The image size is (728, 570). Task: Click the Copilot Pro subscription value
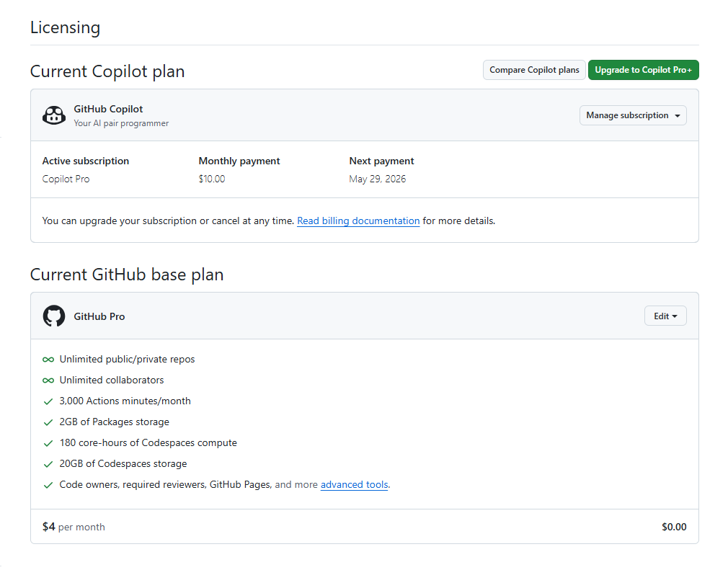(x=66, y=179)
